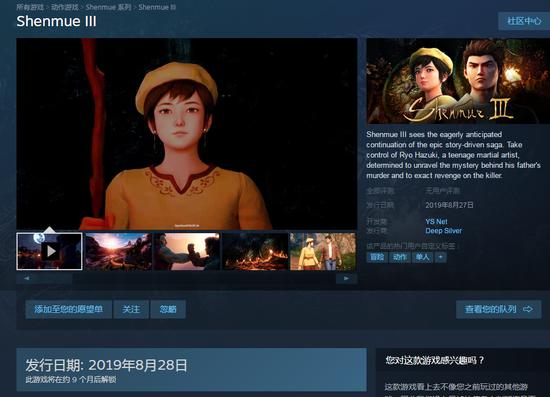The width and height of the screenshot is (550, 397).
Task: Open the YS Net developer link
Action: 436,222
